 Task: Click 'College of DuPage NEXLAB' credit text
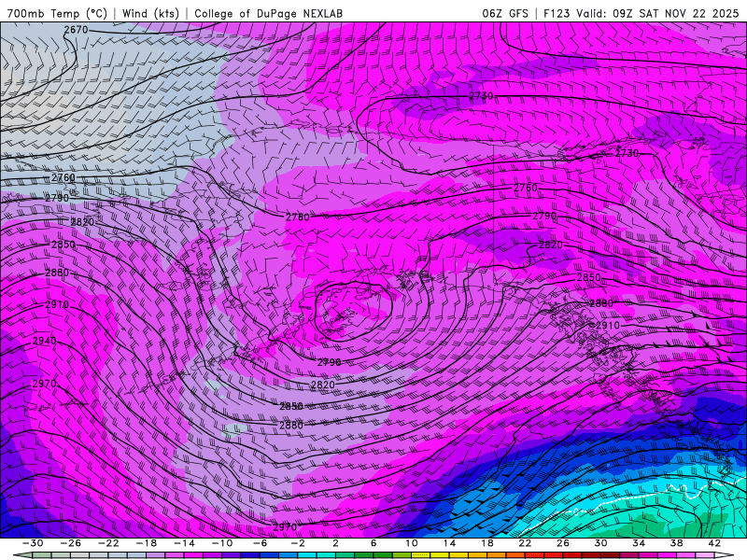[x=268, y=13]
